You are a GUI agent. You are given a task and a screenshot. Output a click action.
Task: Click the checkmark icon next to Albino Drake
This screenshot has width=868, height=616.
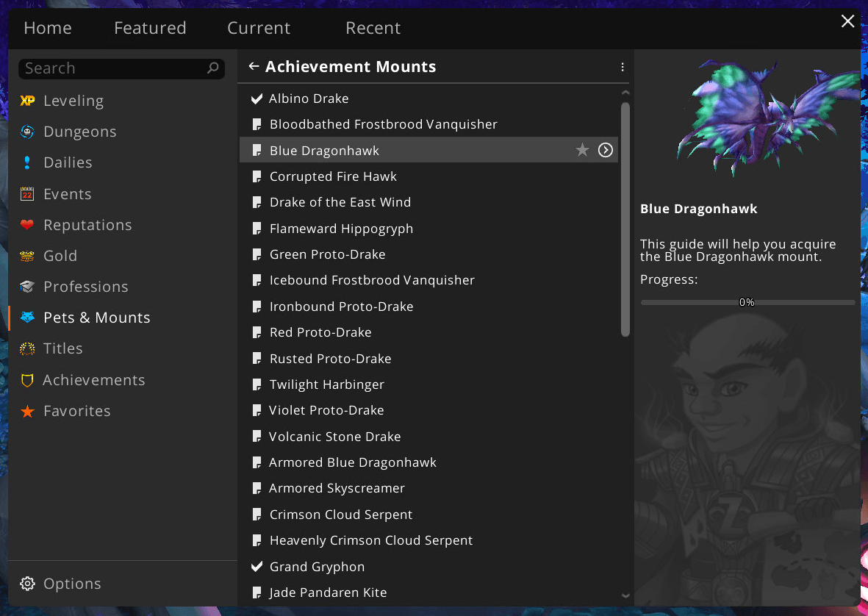tap(257, 99)
